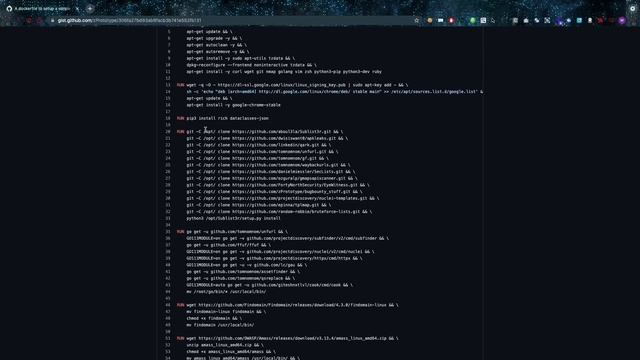Click the SecLists.git clone line
This screenshot has height=360, width=640.
click(x=271, y=172)
